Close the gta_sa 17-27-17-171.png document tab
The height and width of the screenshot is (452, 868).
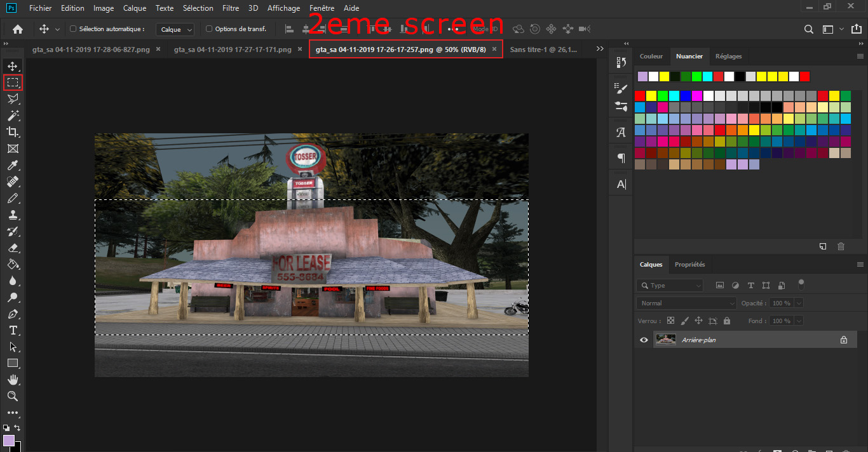point(299,49)
